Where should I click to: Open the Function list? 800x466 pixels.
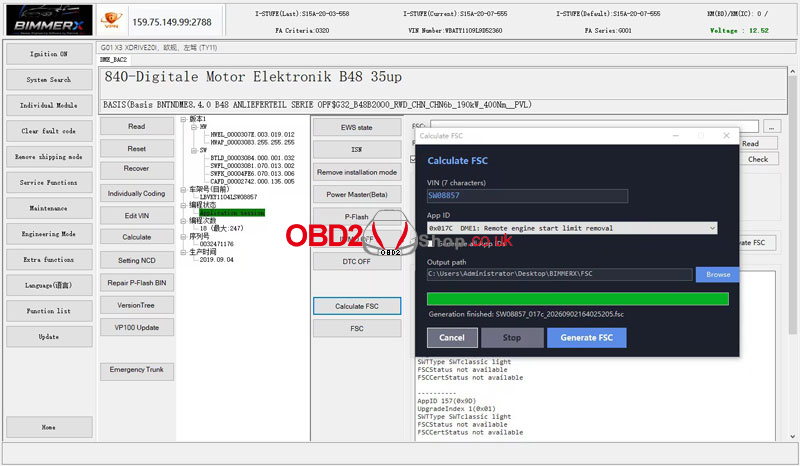click(49, 311)
